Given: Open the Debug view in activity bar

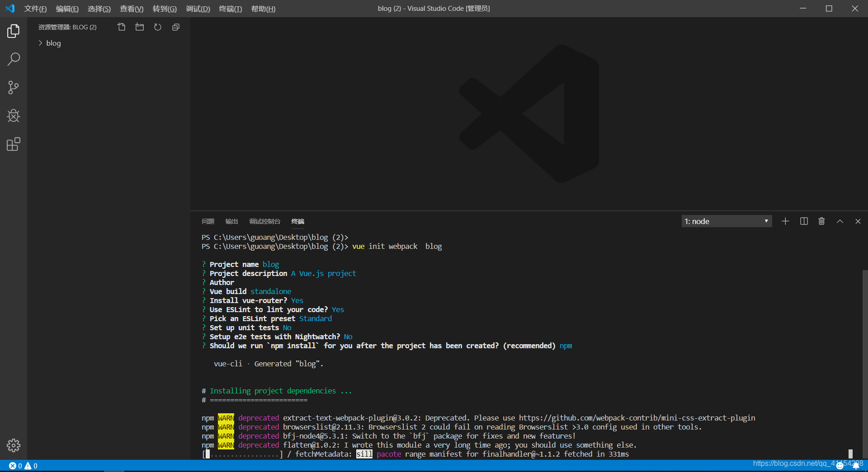Looking at the screenshot, I should pyautogui.click(x=14, y=116).
